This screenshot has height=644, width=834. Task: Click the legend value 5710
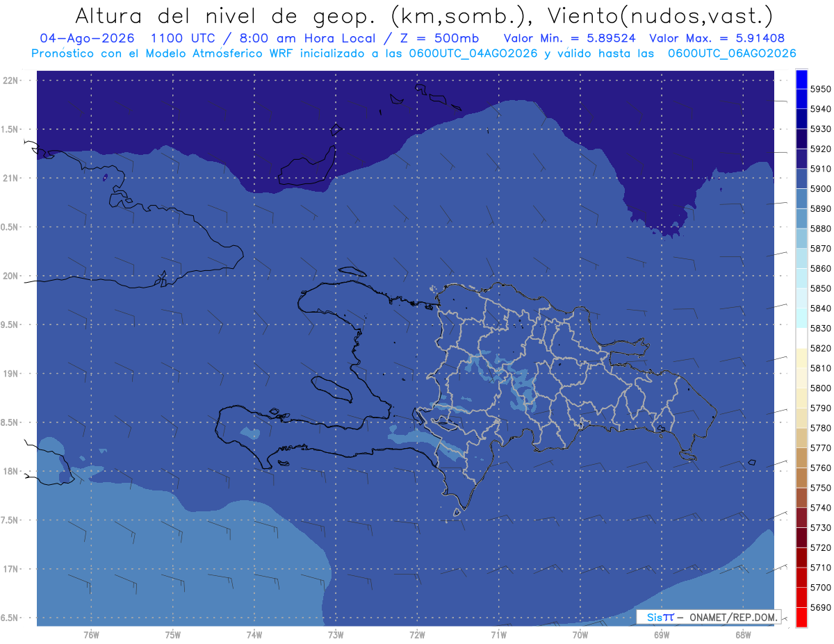pyautogui.click(x=821, y=568)
